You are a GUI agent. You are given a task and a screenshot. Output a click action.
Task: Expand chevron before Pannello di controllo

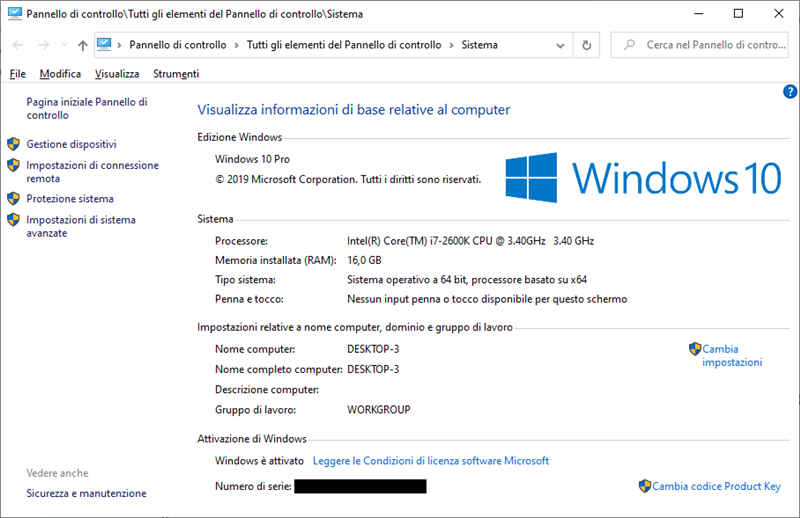119,45
